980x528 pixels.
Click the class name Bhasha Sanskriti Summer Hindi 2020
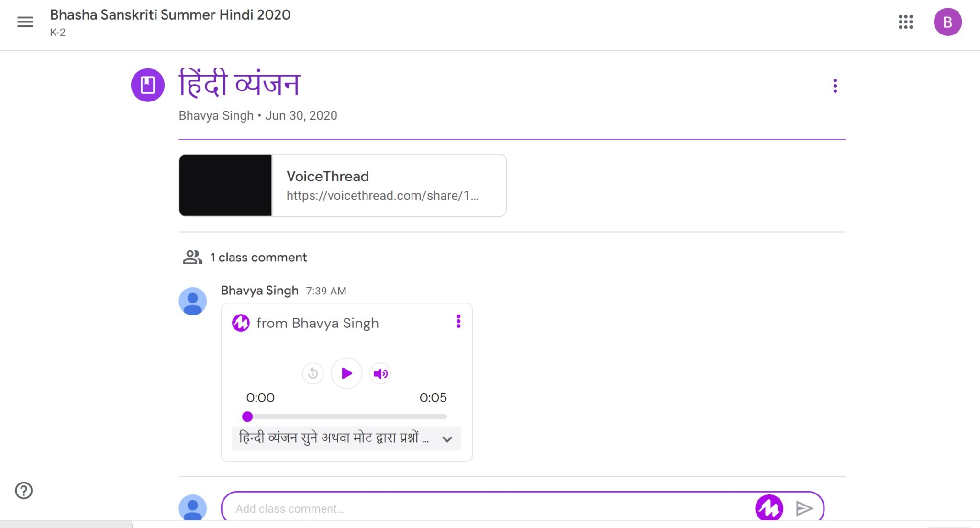[x=170, y=15]
